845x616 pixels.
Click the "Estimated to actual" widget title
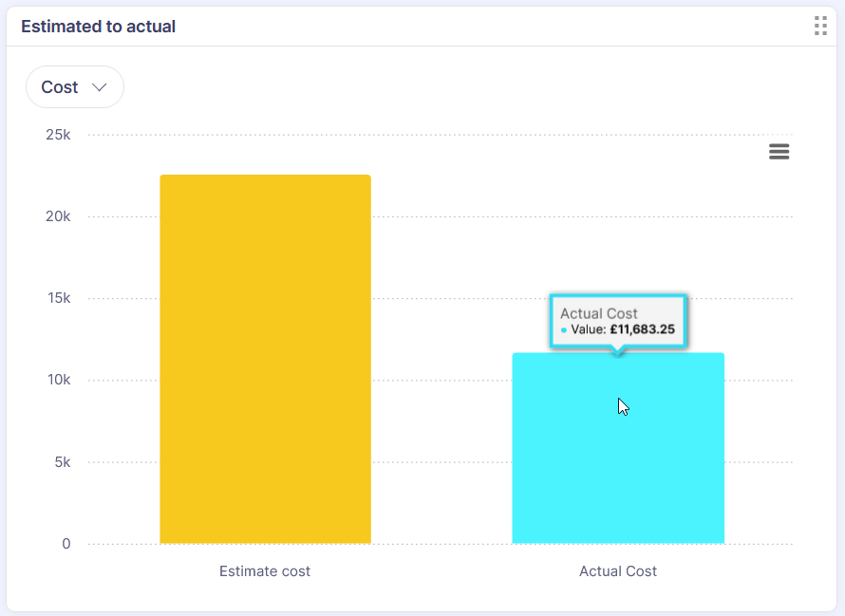pos(99,27)
